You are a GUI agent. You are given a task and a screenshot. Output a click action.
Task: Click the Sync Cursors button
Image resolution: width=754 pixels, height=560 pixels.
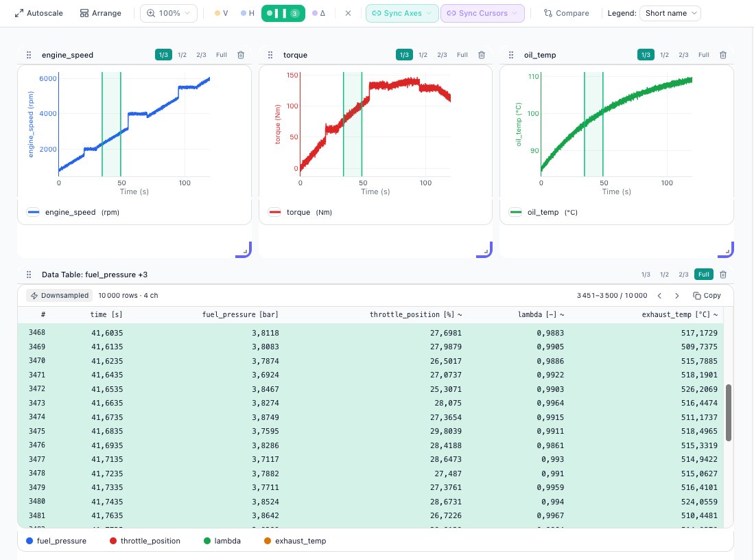point(482,13)
